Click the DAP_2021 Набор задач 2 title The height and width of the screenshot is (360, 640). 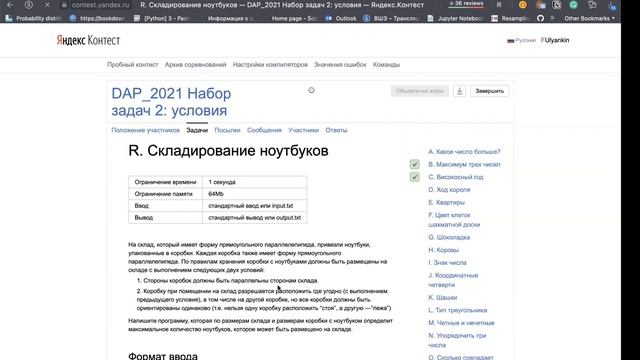click(x=171, y=102)
